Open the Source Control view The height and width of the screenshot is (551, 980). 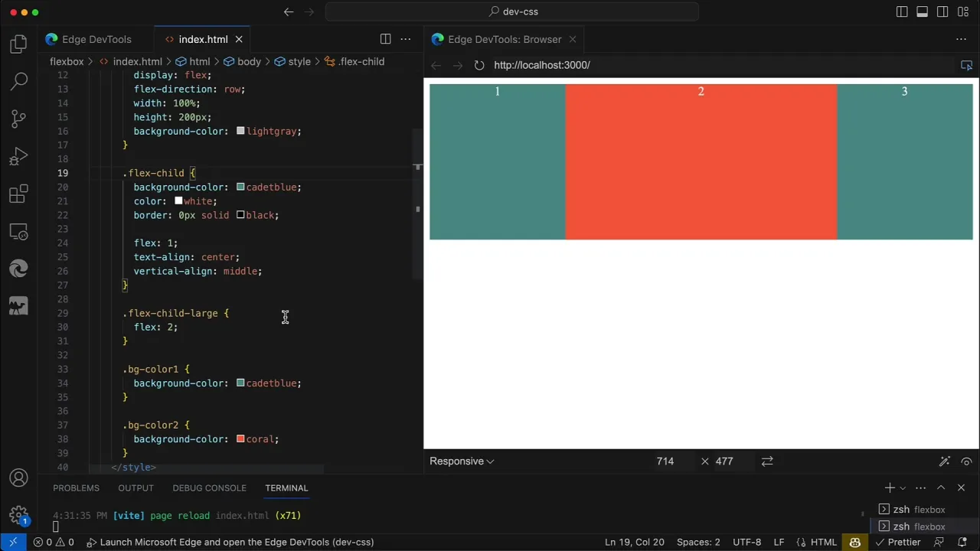click(x=18, y=119)
